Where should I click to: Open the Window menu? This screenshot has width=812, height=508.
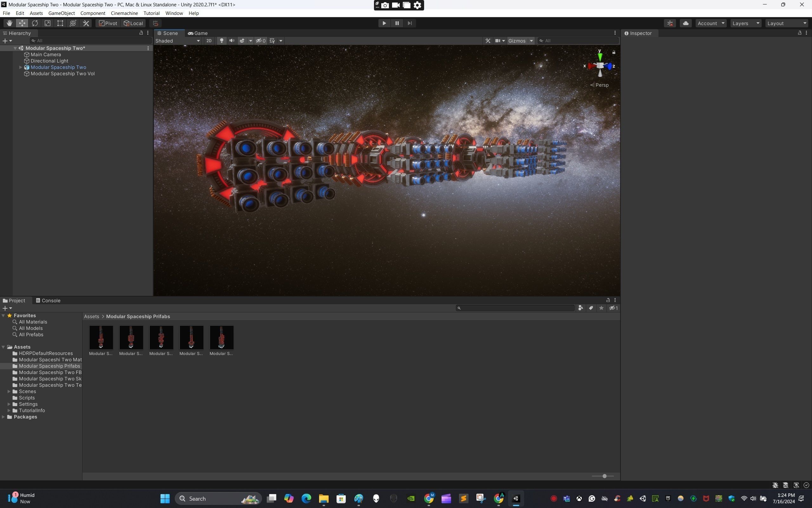174,13
